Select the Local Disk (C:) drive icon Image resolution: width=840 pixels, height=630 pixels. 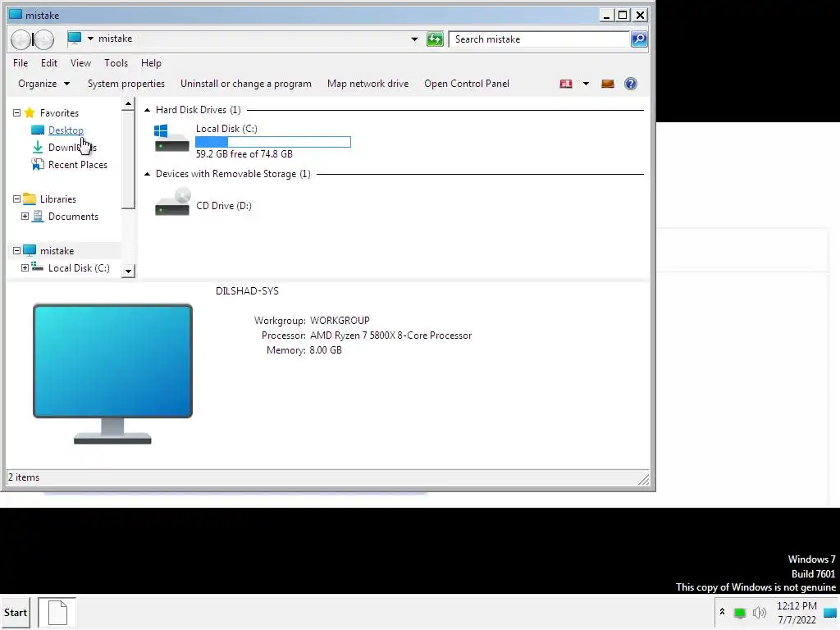click(171, 139)
